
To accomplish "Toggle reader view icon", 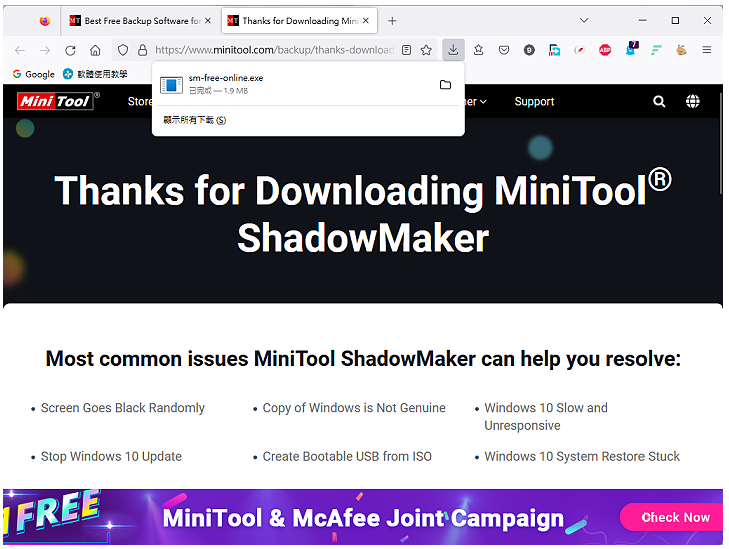I will coord(406,50).
